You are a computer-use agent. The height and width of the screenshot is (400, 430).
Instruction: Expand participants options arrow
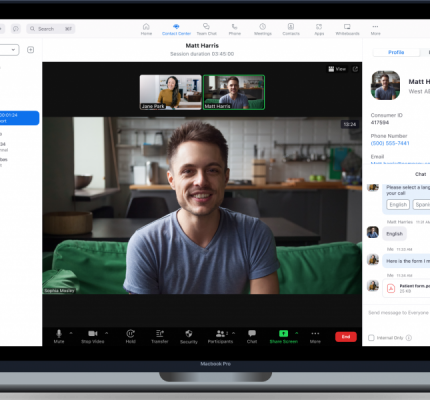click(233, 333)
